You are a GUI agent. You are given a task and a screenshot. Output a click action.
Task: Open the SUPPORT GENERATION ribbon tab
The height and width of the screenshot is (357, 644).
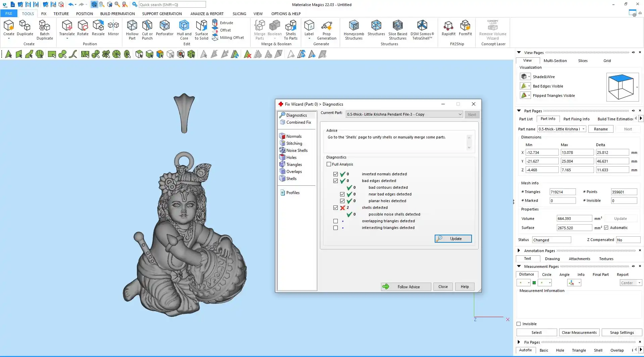coord(162,14)
